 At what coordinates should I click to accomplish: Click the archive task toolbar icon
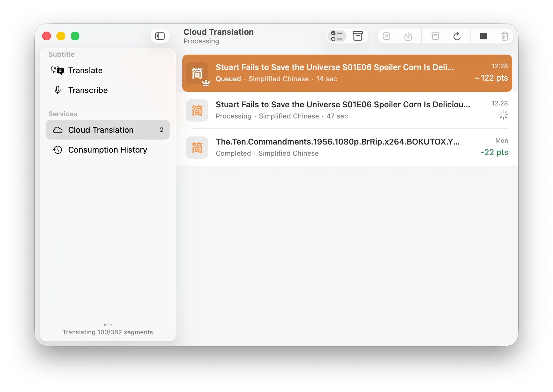tap(436, 36)
